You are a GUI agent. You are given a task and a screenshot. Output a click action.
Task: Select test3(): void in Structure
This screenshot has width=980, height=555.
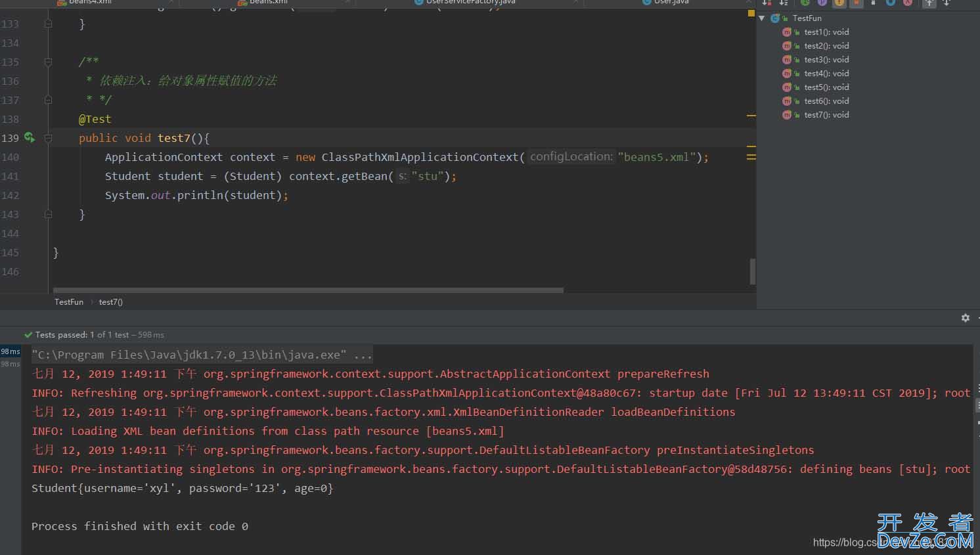coord(826,60)
